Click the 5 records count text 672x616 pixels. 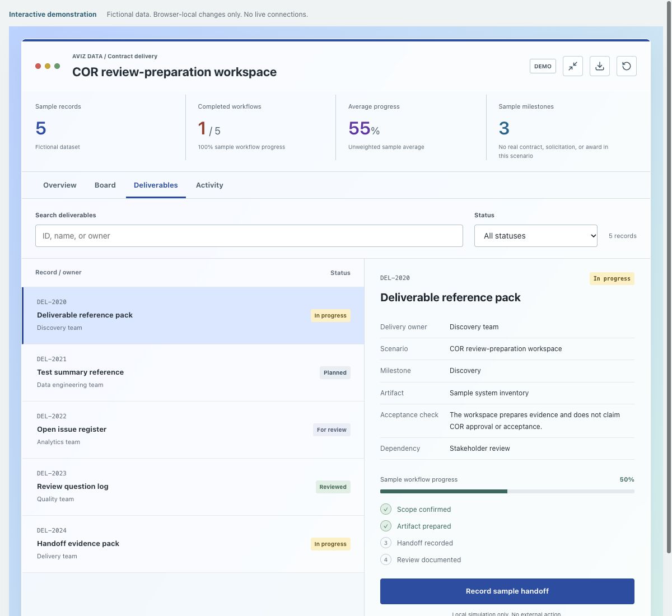coord(623,236)
